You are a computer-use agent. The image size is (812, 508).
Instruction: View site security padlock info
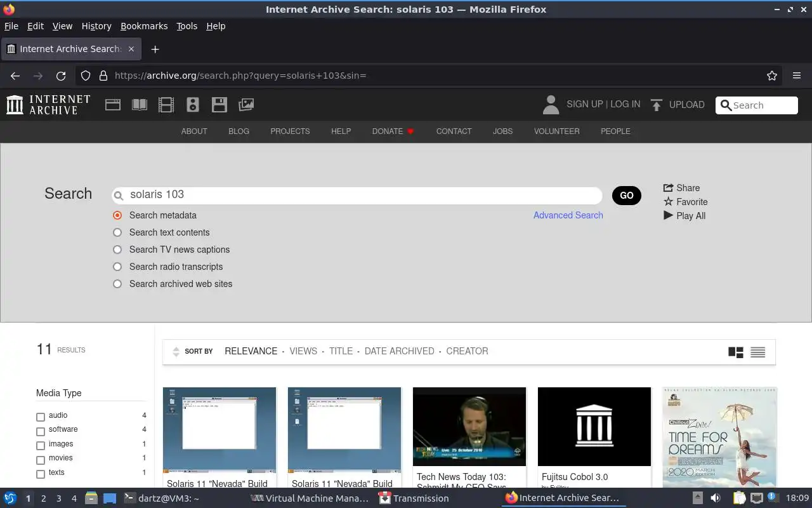point(103,76)
